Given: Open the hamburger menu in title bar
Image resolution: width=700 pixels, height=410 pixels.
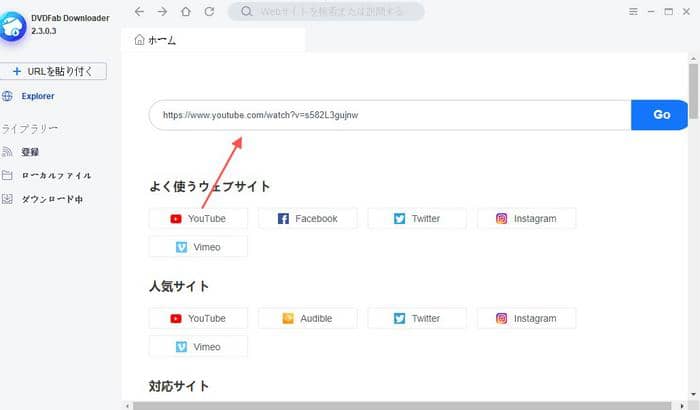Looking at the screenshot, I should pyautogui.click(x=633, y=12).
